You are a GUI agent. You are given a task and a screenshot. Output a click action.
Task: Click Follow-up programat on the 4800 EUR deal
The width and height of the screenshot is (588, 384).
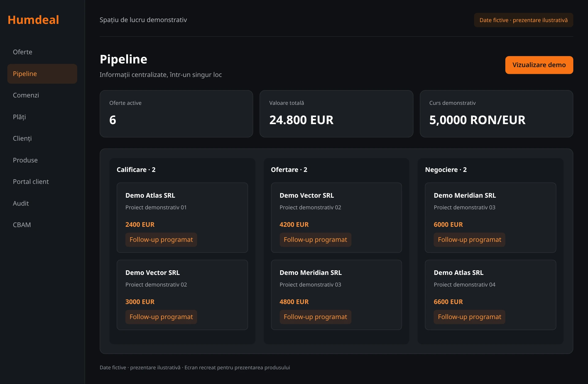[x=315, y=317]
